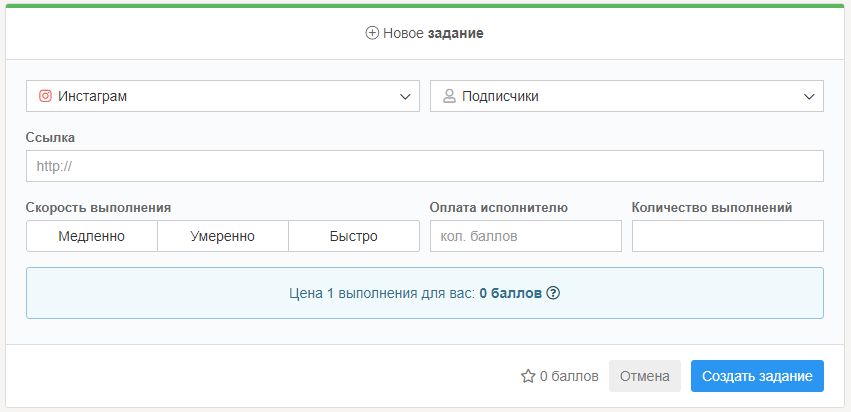
Task: Select the Умеренно speed option
Action: click(223, 236)
